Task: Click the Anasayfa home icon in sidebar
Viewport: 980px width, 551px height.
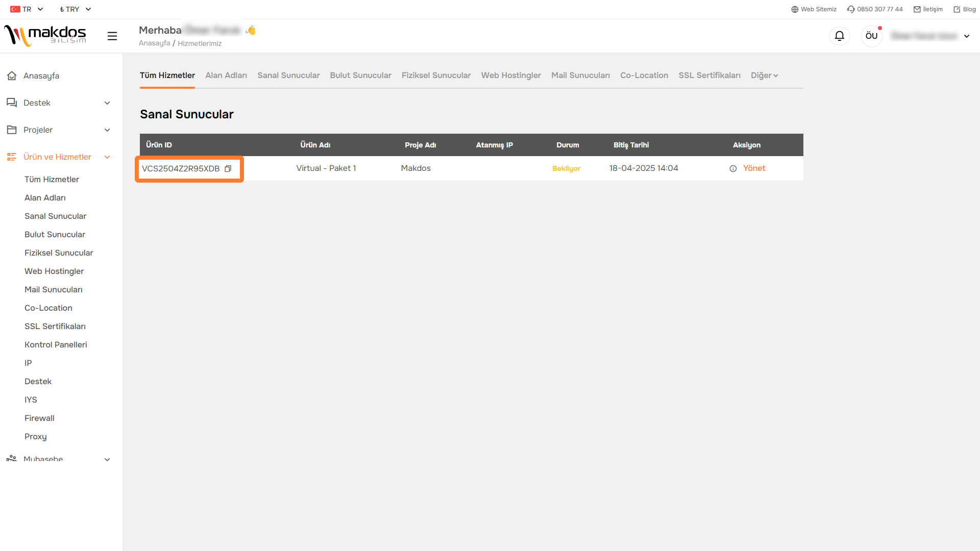Action: (12, 76)
